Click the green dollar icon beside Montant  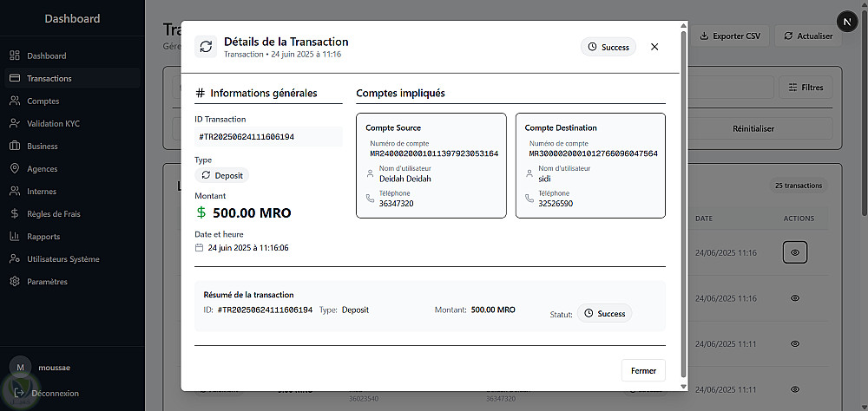coord(201,212)
